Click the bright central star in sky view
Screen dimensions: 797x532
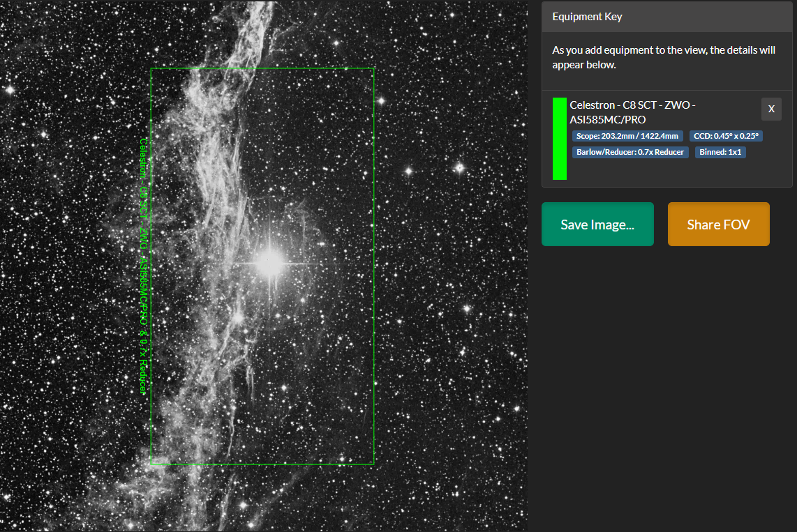(x=271, y=263)
